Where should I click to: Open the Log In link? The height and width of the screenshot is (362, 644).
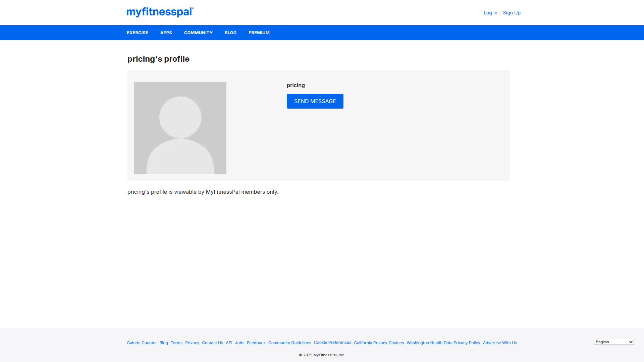pyautogui.click(x=490, y=13)
